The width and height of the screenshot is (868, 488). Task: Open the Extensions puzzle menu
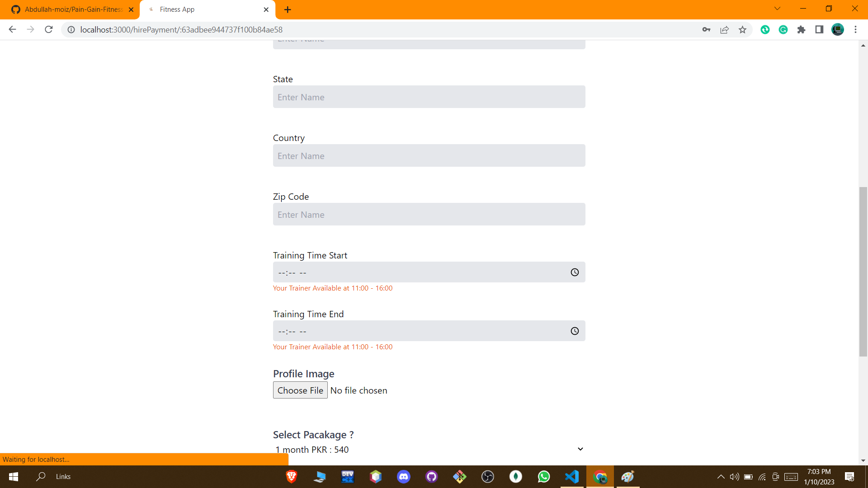[801, 30]
